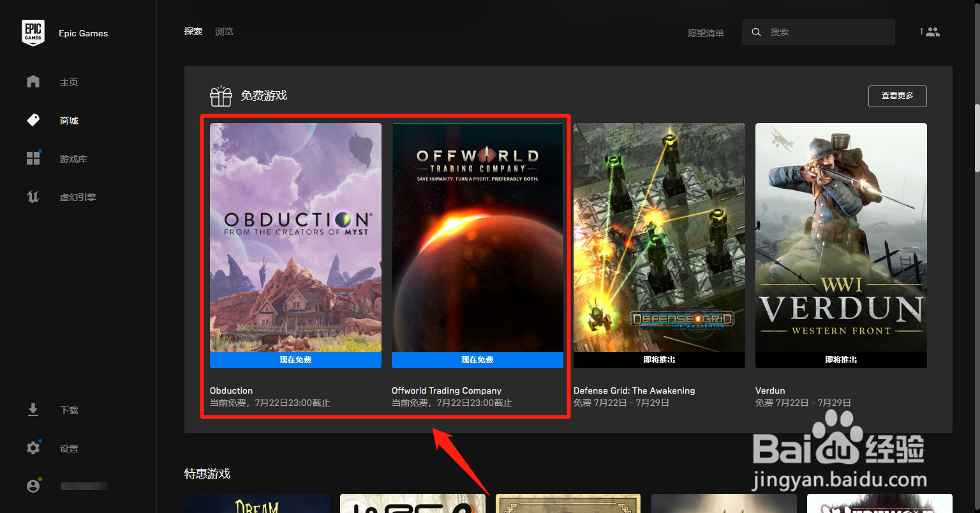980x513 pixels.
Task: Click the 下载 download arrow icon
Action: (x=33, y=410)
